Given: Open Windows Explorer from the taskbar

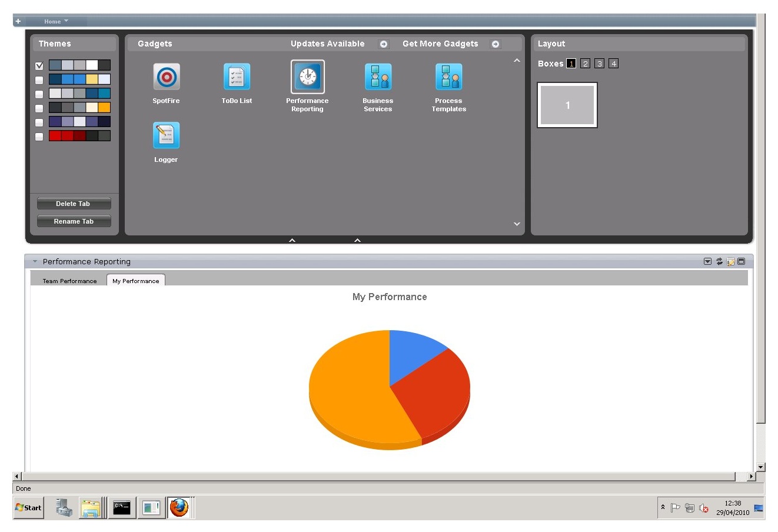Looking at the screenshot, I should [x=91, y=508].
